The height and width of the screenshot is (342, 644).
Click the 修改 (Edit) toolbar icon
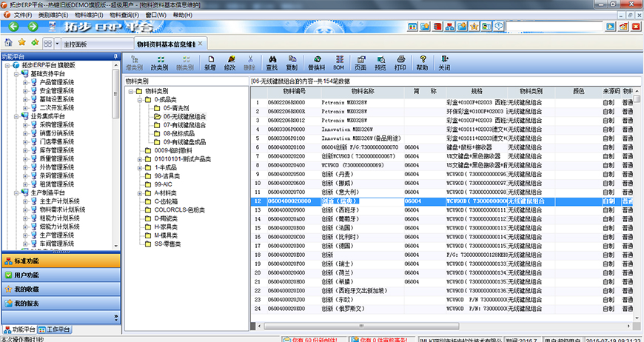click(x=230, y=61)
